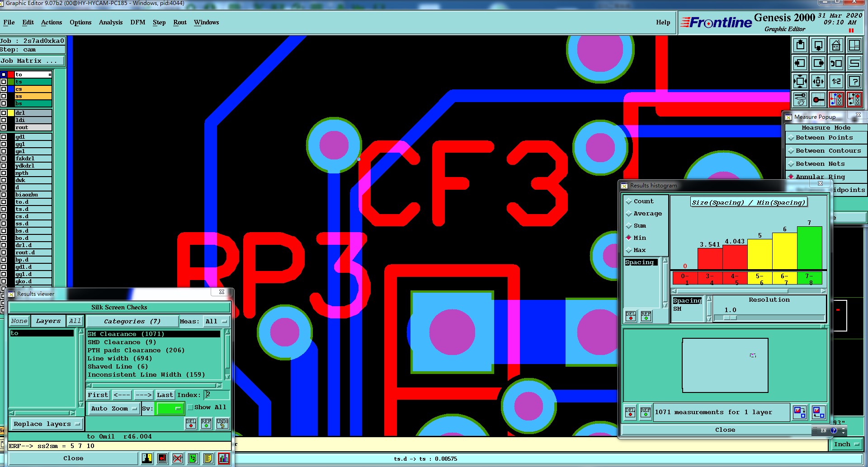
Task: Open the Actions menu
Action: coord(52,23)
